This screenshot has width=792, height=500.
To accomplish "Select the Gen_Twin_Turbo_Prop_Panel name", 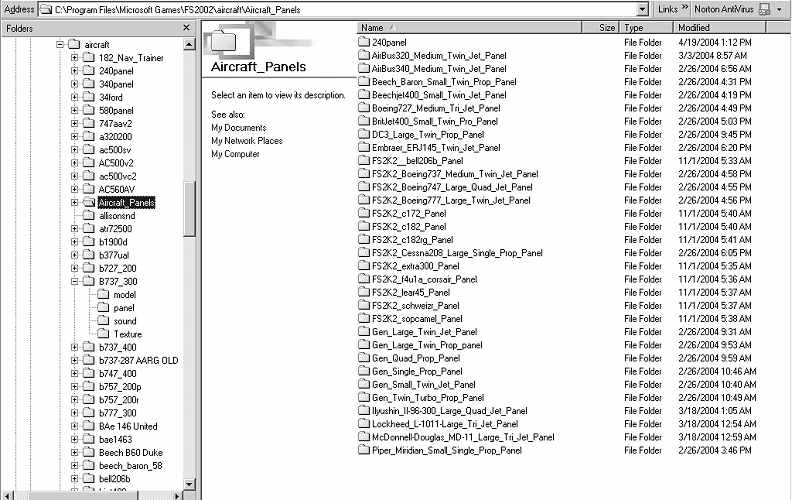I will (428, 397).
